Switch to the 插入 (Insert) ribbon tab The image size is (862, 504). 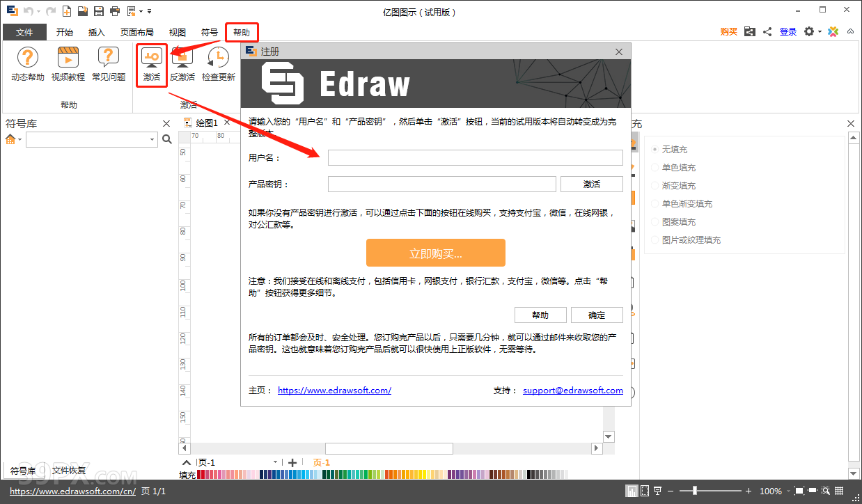click(97, 33)
